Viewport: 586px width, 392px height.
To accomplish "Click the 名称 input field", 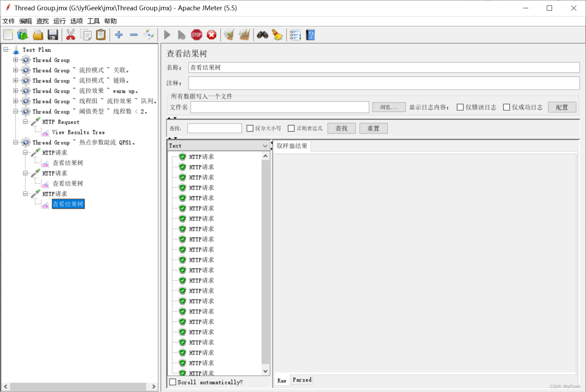I will pos(384,68).
